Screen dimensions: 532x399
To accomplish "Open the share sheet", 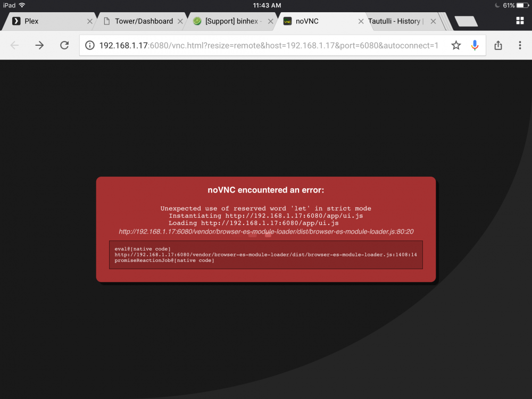I will tap(498, 45).
